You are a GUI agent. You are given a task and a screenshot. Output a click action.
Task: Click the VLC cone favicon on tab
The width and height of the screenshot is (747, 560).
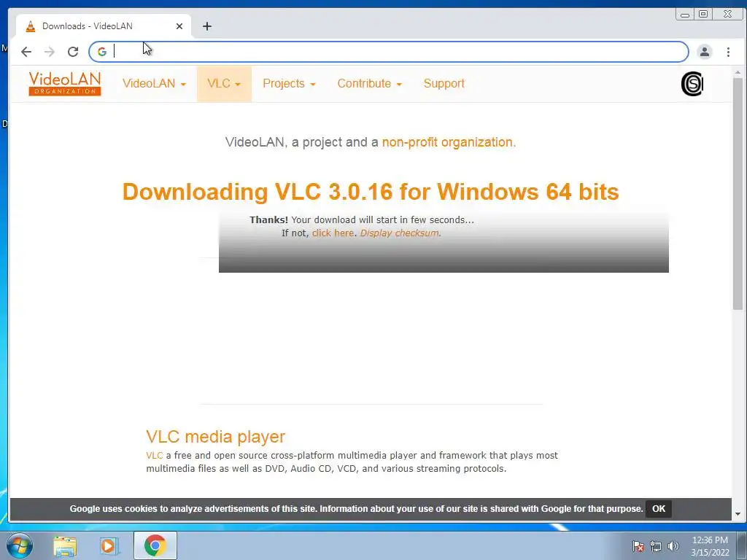pyautogui.click(x=31, y=26)
